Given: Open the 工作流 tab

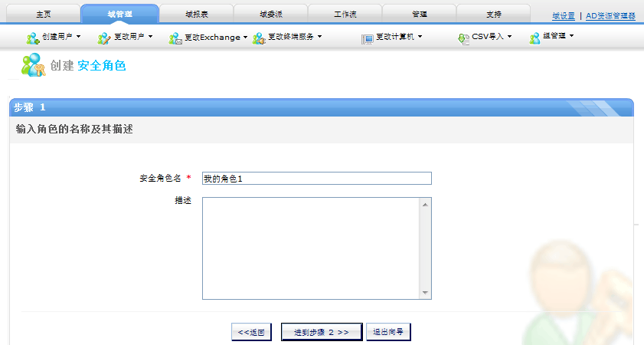Looking at the screenshot, I should [345, 15].
